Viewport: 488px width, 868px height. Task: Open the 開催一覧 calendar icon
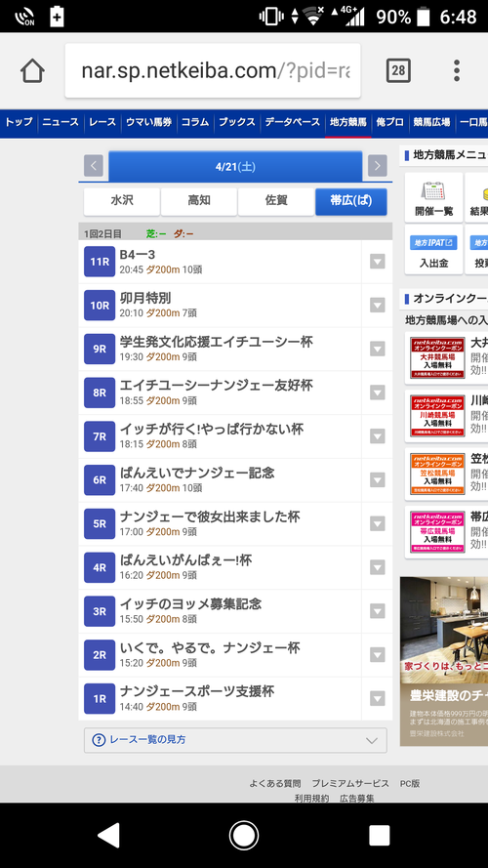pos(433,197)
